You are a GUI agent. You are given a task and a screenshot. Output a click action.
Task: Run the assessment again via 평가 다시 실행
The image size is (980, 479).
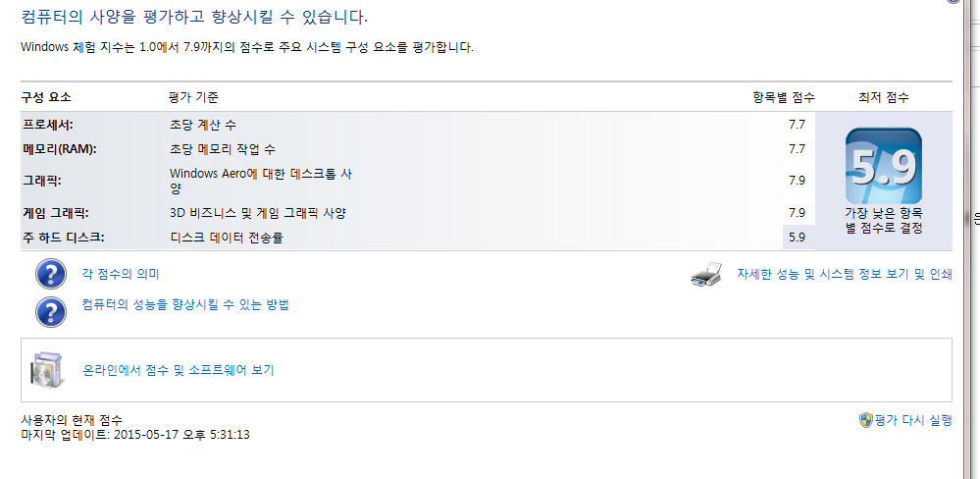click(913, 420)
